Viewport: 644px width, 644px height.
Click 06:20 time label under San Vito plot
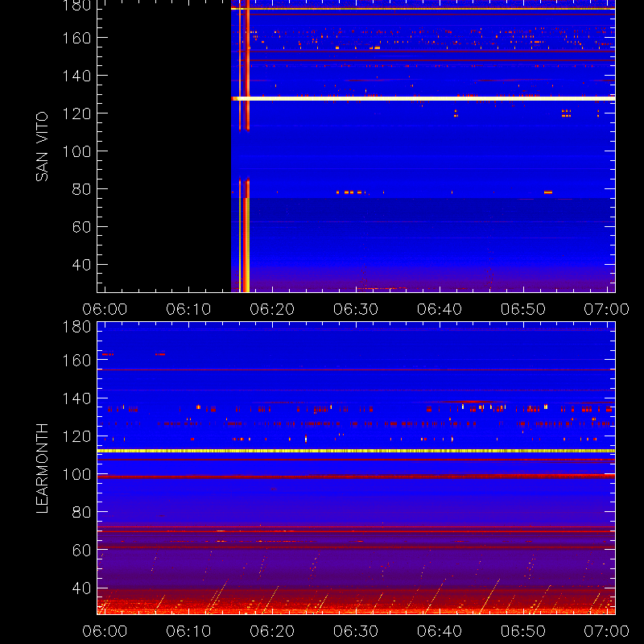[272, 309]
